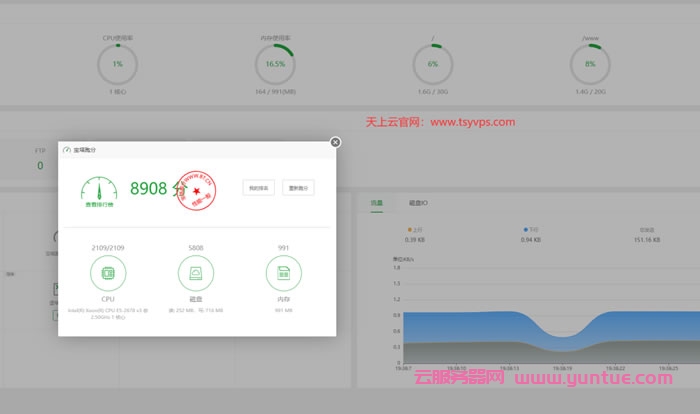Click the CPU chip icon in score dialog

click(x=107, y=272)
